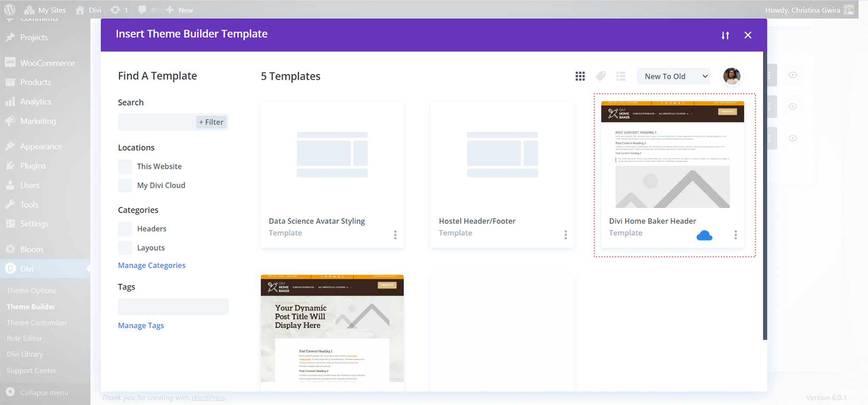
Task: Tick the Headers category checkbox
Action: [125, 229]
